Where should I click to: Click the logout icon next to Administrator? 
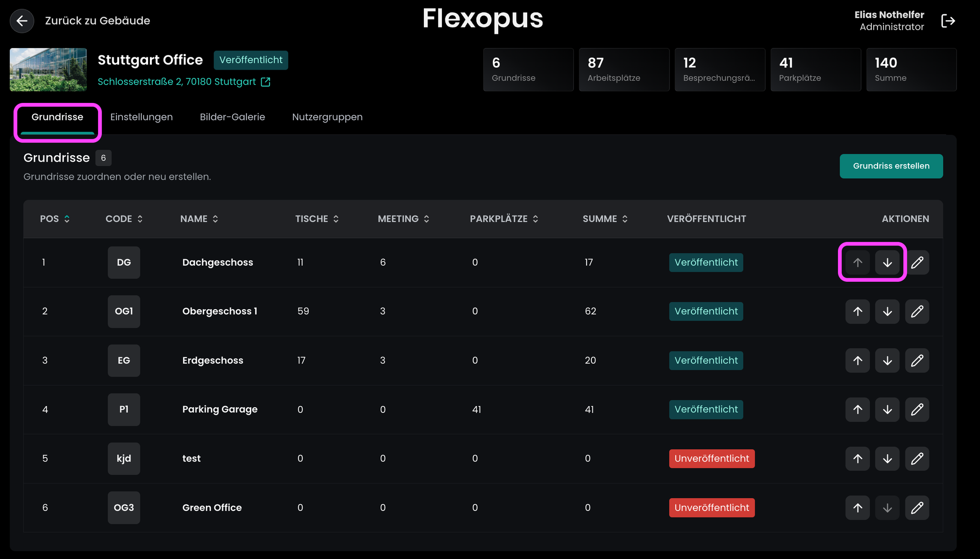[x=948, y=21]
